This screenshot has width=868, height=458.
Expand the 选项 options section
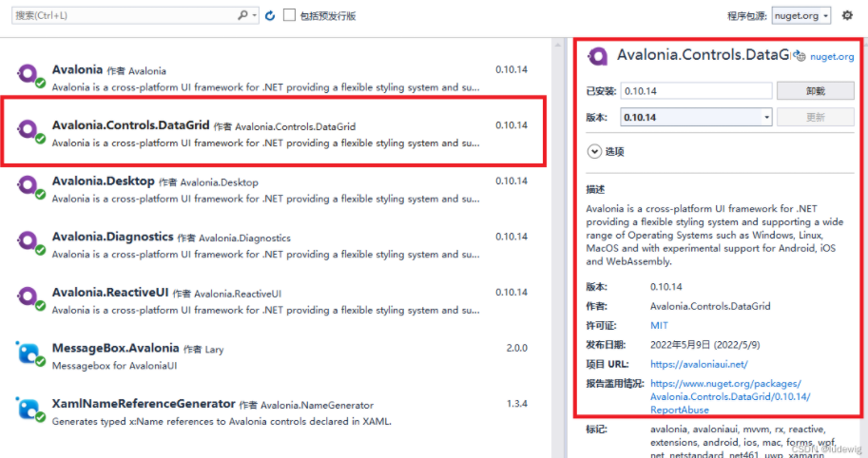(594, 152)
